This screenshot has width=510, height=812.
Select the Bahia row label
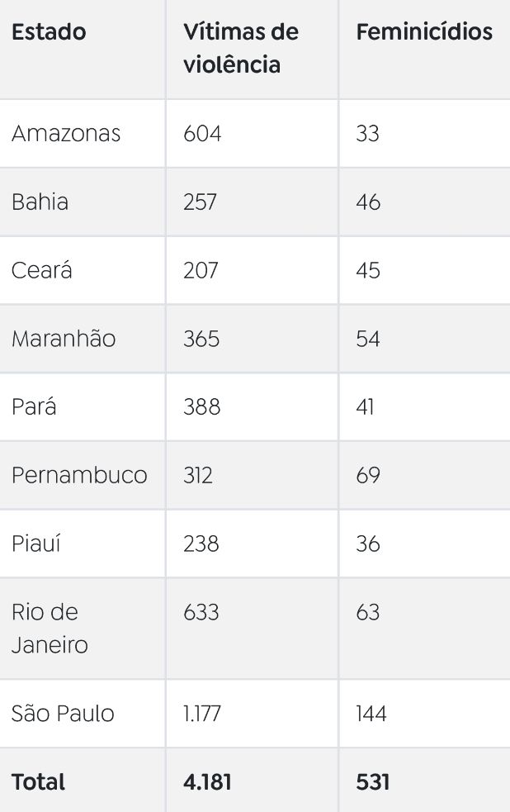click(x=40, y=202)
